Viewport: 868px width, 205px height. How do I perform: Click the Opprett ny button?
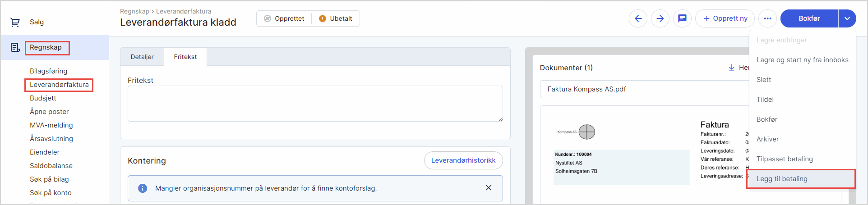pos(725,18)
